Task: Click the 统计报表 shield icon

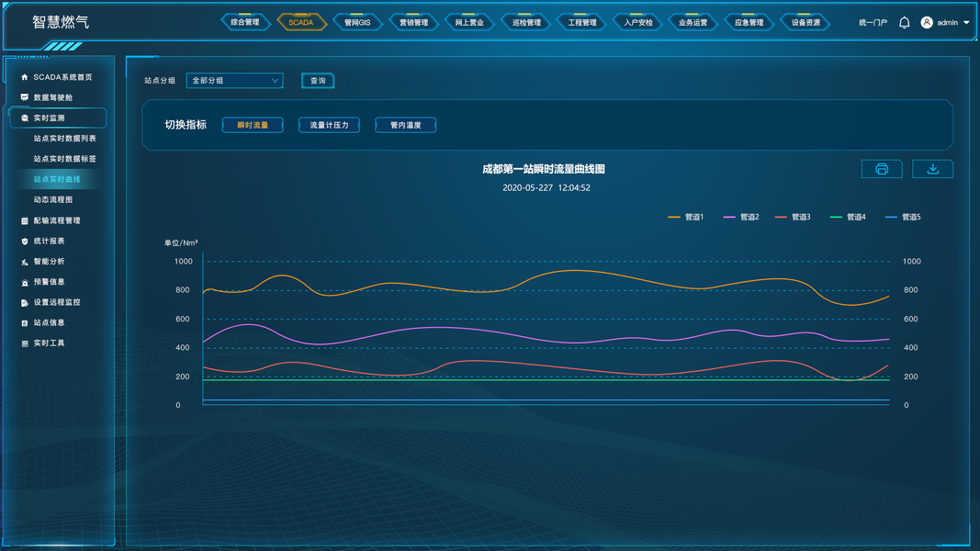Action: coord(25,242)
